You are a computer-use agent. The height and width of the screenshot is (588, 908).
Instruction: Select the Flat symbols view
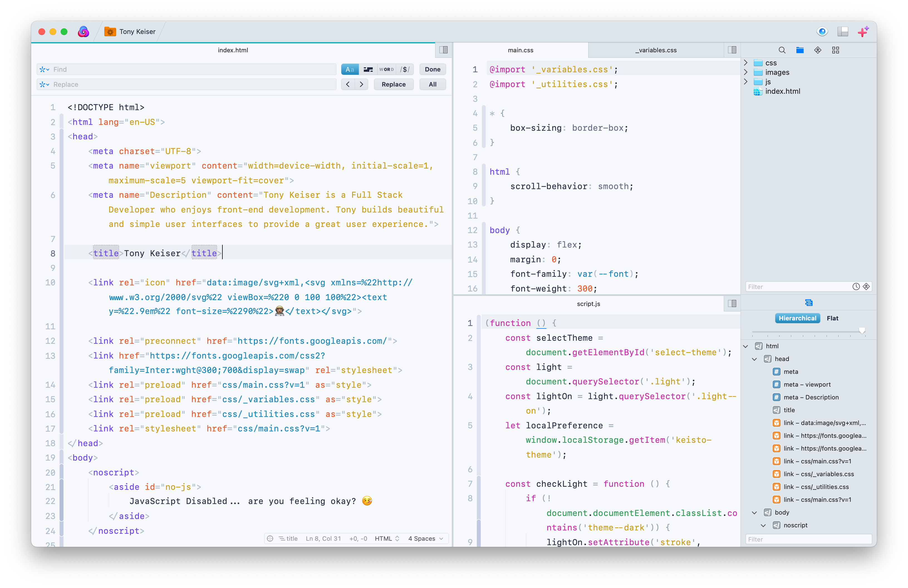(x=832, y=318)
